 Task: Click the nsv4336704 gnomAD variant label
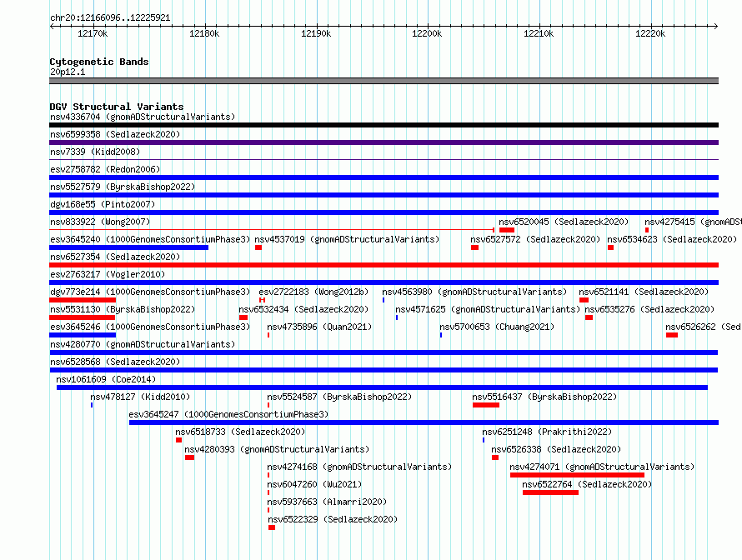[143, 117]
